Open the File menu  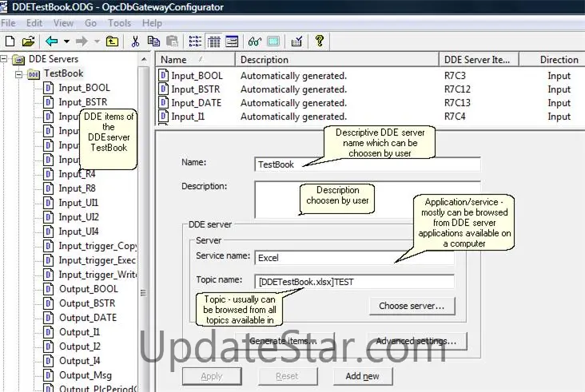8,23
